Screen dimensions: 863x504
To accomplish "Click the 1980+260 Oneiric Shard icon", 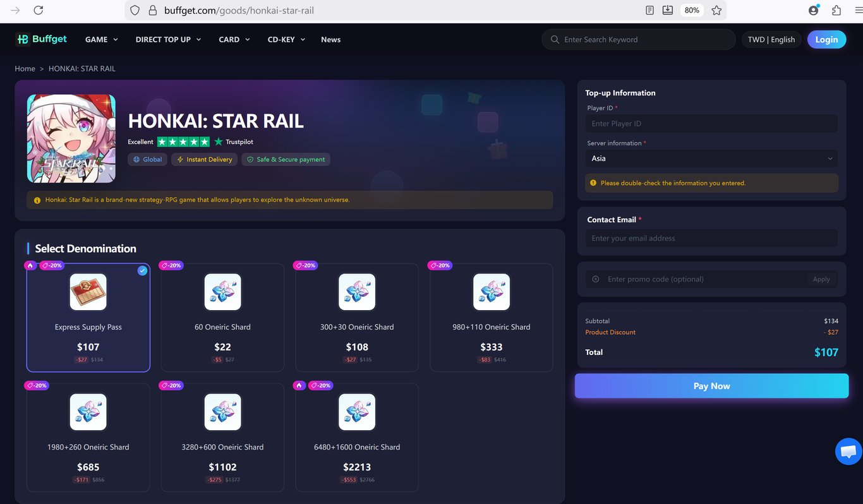I will click(x=88, y=412).
